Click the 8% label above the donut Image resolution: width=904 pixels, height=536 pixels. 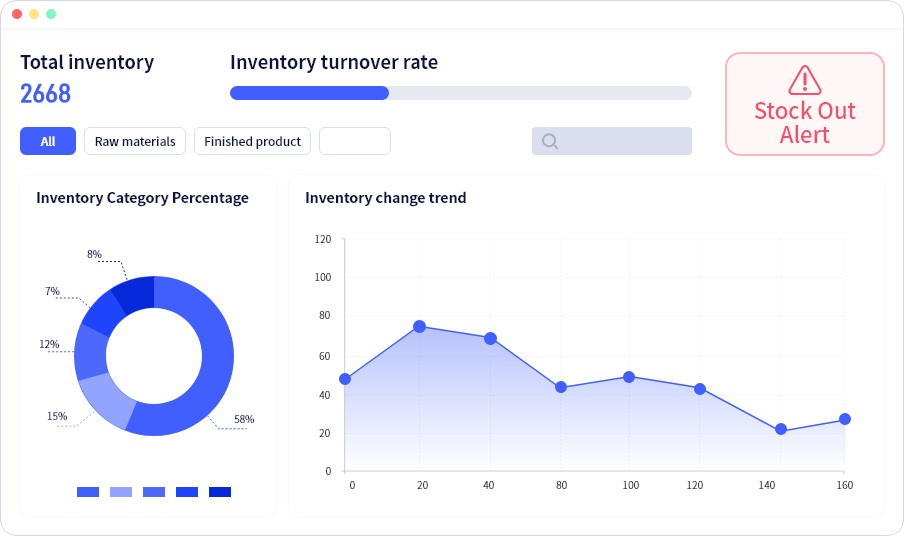coord(95,254)
